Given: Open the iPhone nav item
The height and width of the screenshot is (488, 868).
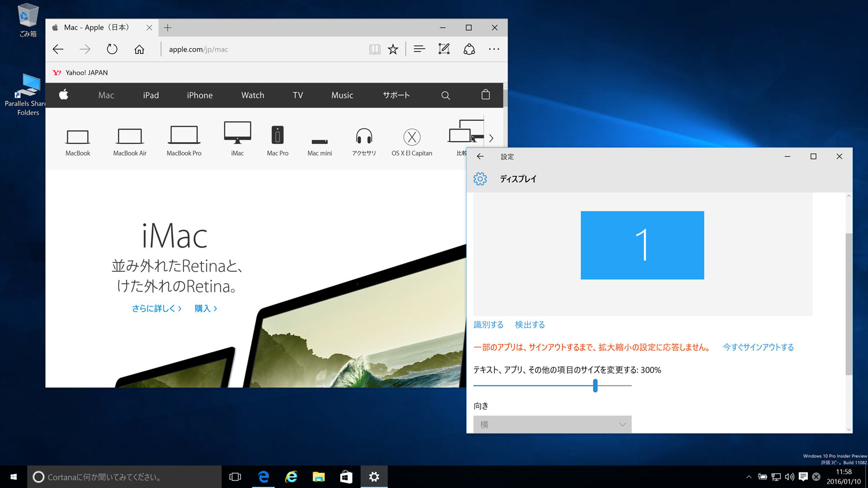Looking at the screenshot, I should click(200, 95).
